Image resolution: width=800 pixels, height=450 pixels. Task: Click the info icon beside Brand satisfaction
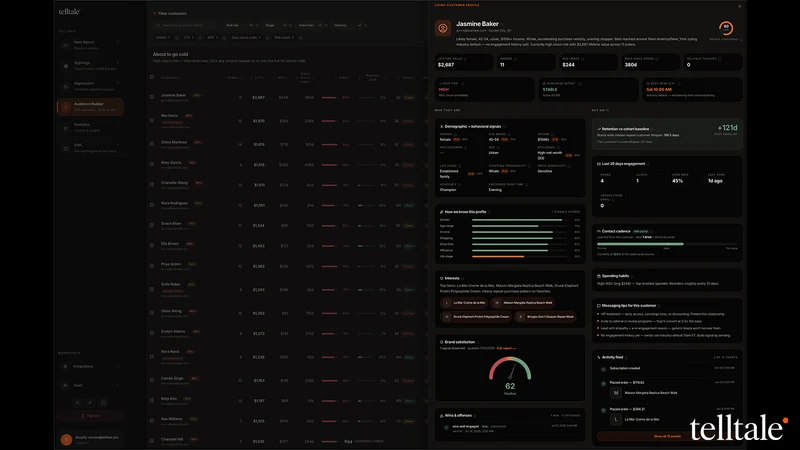(x=478, y=342)
